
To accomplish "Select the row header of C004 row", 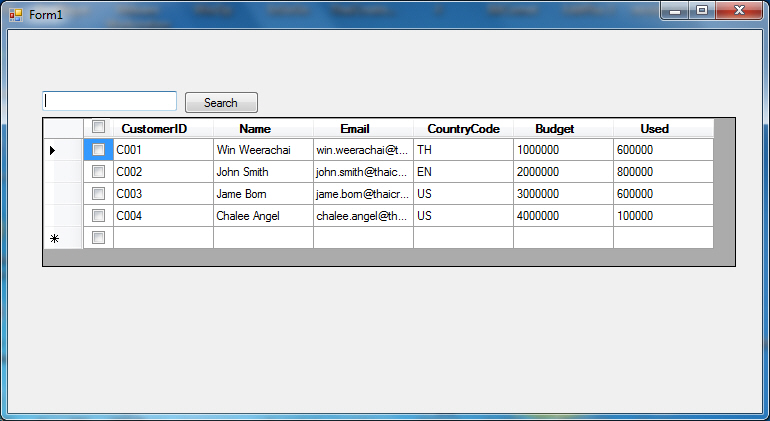I will [x=63, y=216].
